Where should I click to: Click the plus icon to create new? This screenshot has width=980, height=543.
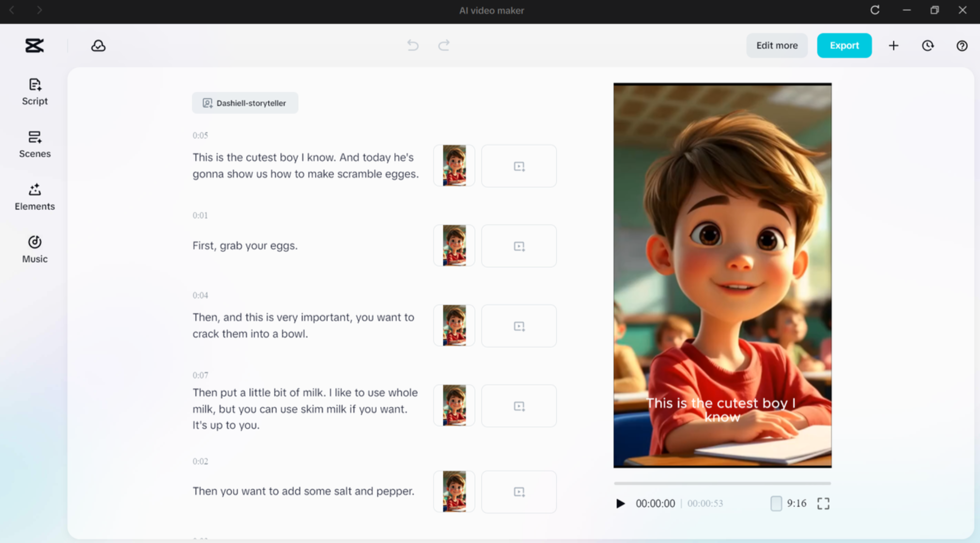coord(893,45)
